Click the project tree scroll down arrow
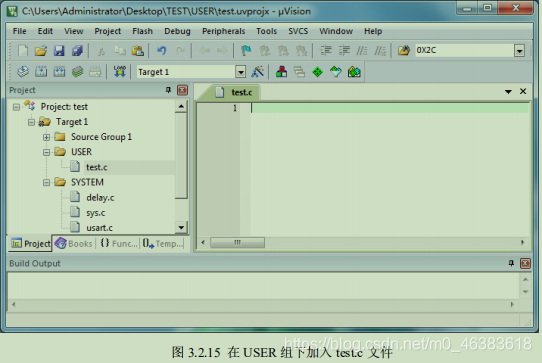The width and height of the screenshot is (542, 363). (x=181, y=227)
